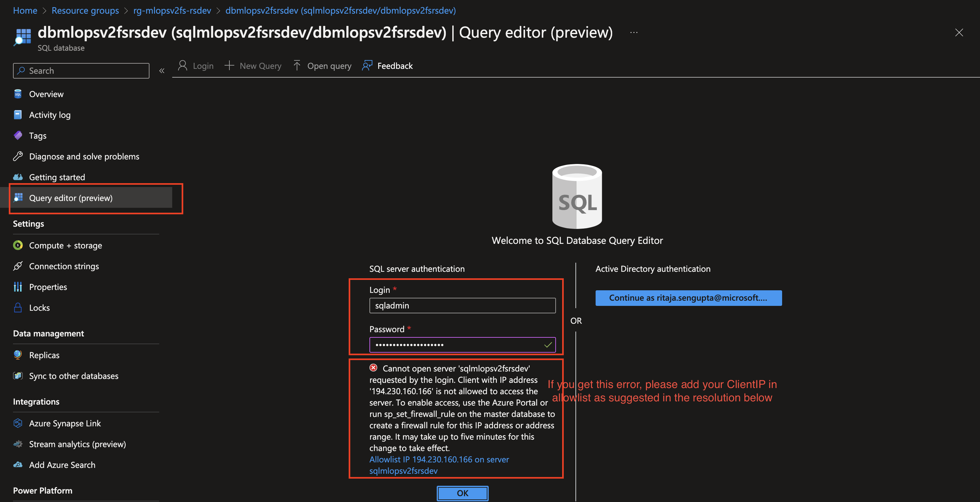Click the Properties bars icon
Image resolution: width=980 pixels, height=502 pixels.
point(18,287)
